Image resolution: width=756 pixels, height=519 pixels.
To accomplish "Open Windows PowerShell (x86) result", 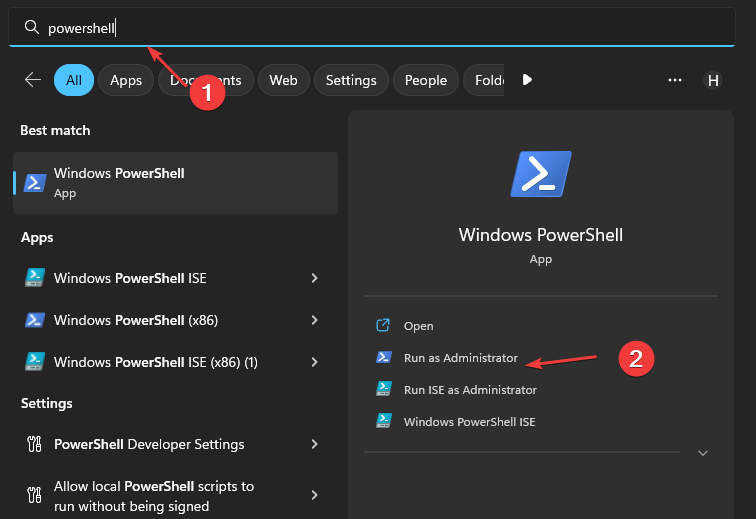I will coord(176,320).
